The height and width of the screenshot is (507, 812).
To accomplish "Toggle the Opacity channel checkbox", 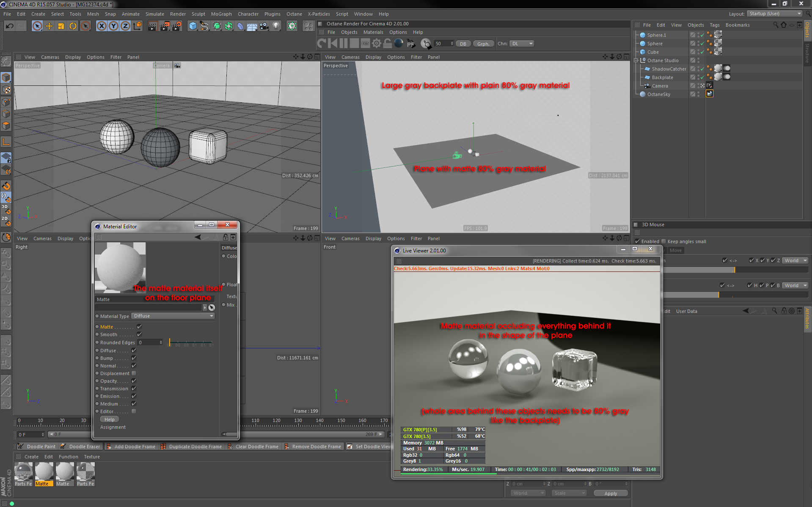I will click(x=134, y=381).
